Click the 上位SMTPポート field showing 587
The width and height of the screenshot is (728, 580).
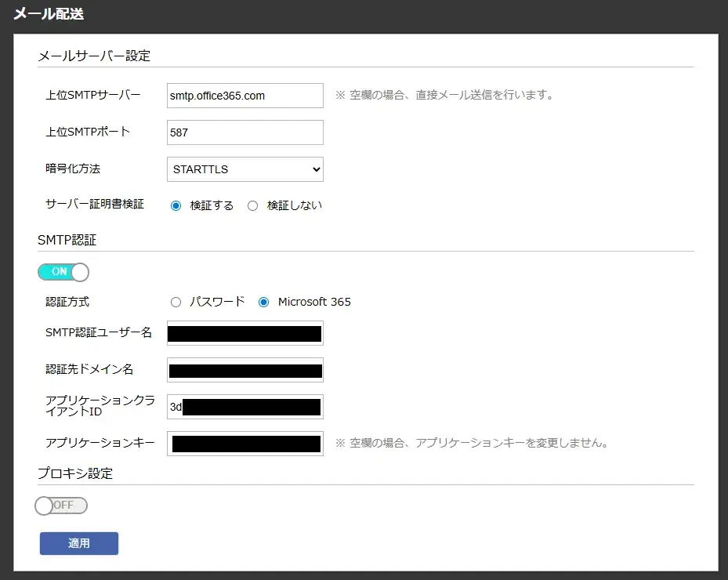click(x=244, y=132)
